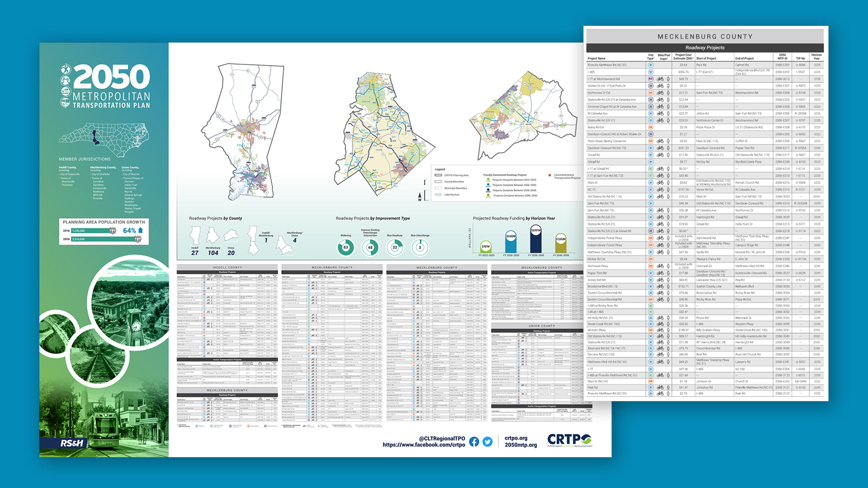Image resolution: width=868 pixels, height=488 pixels.
Task: Click the NIC icon on I-77 at Westmoreland row
Action: tap(651, 79)
